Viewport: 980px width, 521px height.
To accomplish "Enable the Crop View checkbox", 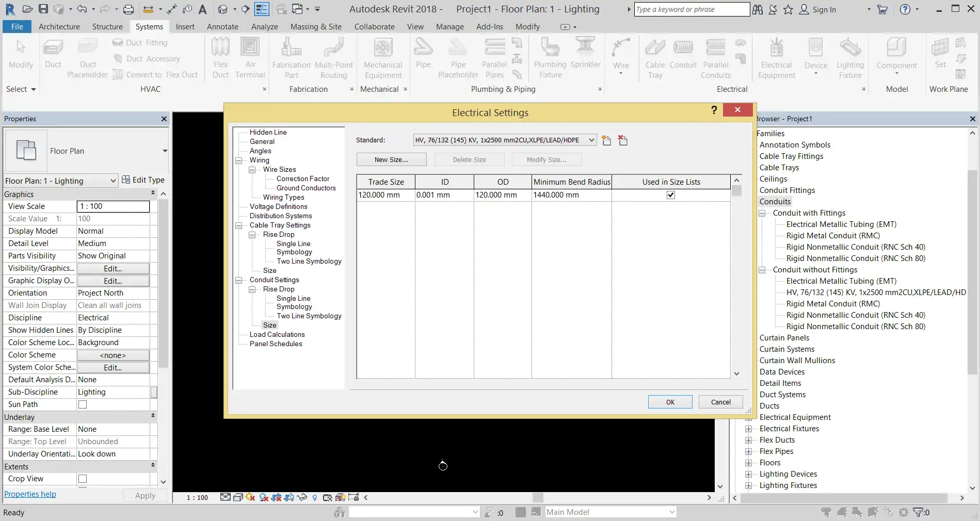I will pyautogui.click(x=83, y=479).
